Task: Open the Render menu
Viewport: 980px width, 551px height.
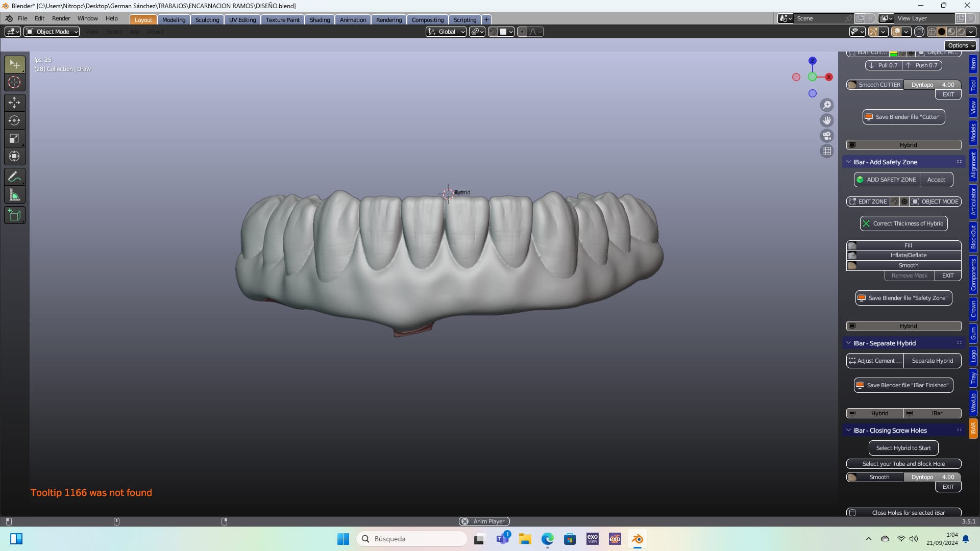Action: coord(61,18)
